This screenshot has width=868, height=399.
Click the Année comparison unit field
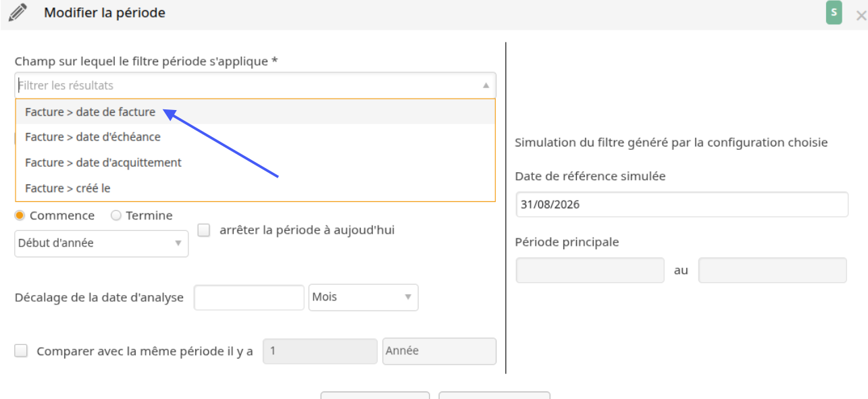pos(439,351)
